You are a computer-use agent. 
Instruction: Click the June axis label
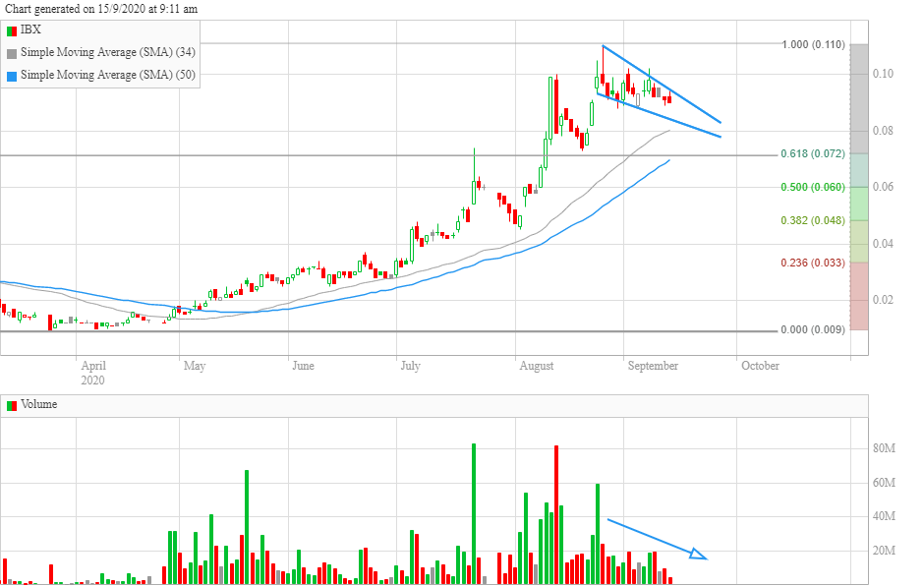pos(303,366)
